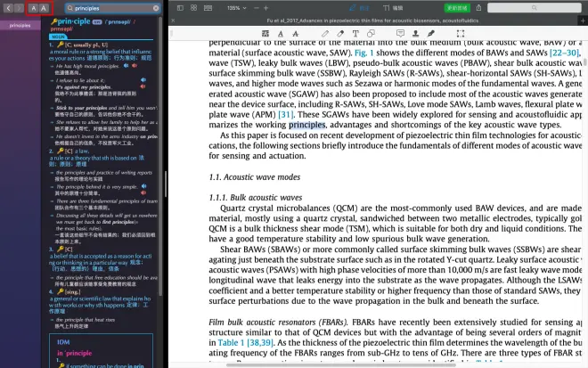Screen dimensions: 588x368
Task: Zoom out with the minus button
Action: pos(257,8)
